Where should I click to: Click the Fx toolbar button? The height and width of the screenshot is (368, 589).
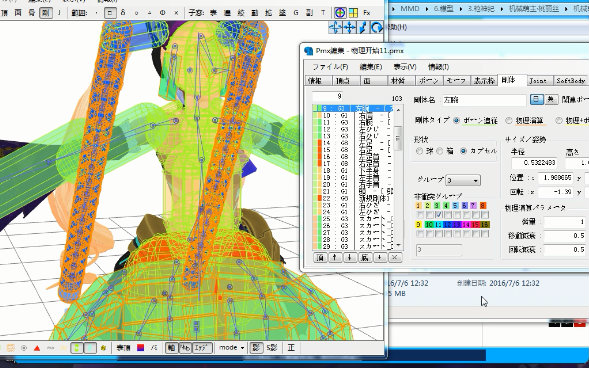[x=367, y=13]
